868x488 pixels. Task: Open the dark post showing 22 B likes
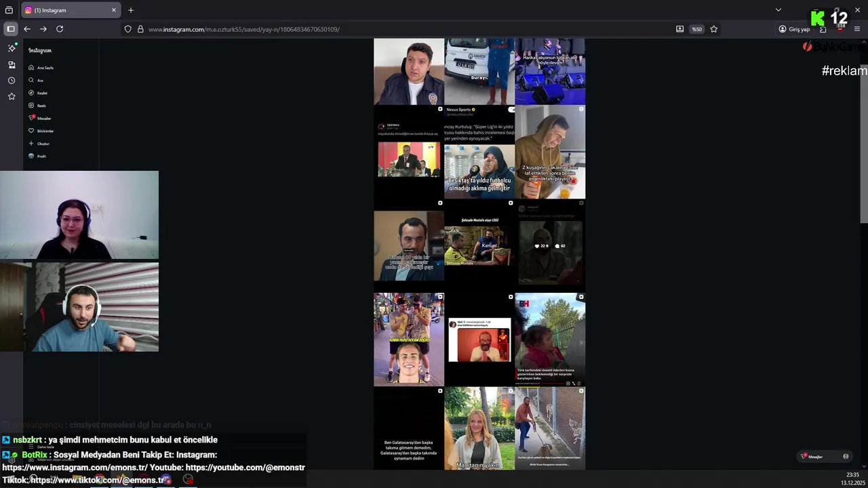click(x=550, y=245)
